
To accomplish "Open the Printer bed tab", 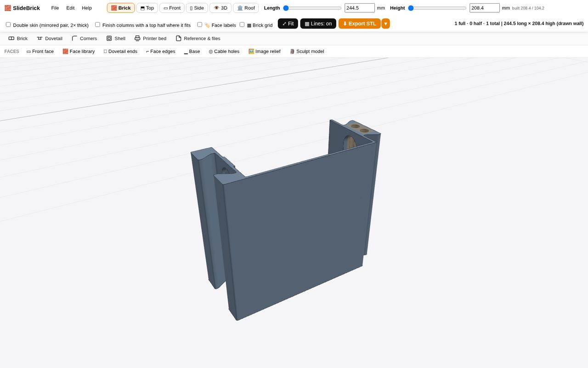I will (150, 38).
